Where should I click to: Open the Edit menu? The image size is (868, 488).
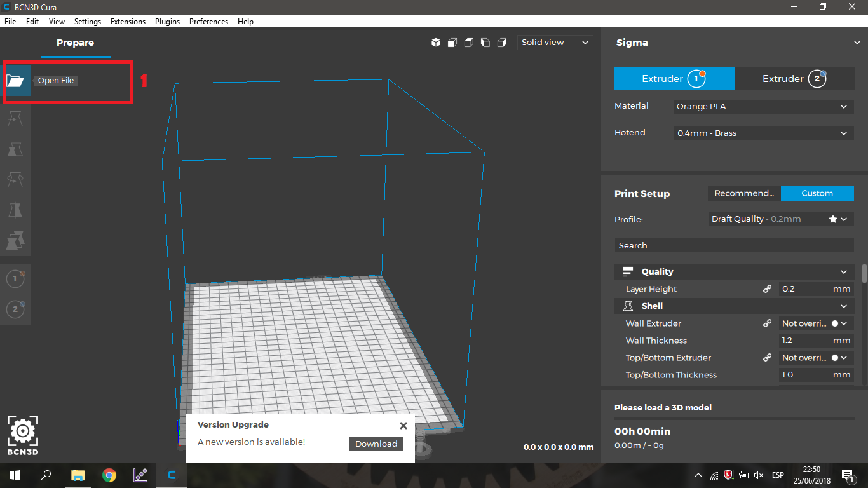[32, 21]
